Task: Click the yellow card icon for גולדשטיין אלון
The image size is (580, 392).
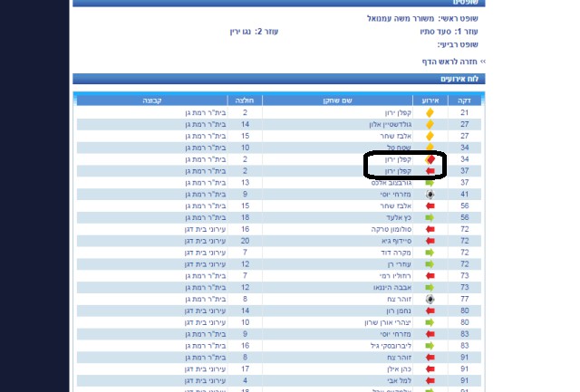Action: pos(430,124)
